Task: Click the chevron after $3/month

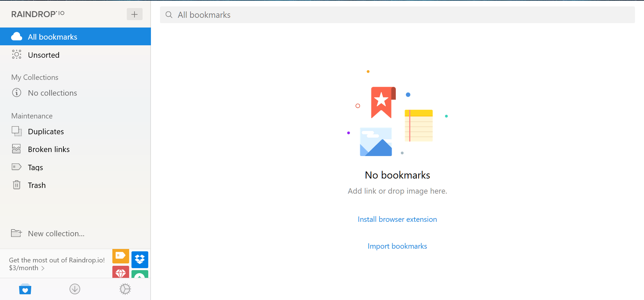Action: click(x=43, y=268)
